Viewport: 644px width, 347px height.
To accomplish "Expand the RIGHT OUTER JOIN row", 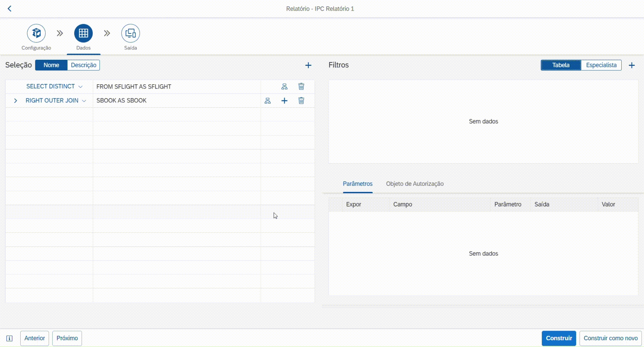I will click(15, 101).
